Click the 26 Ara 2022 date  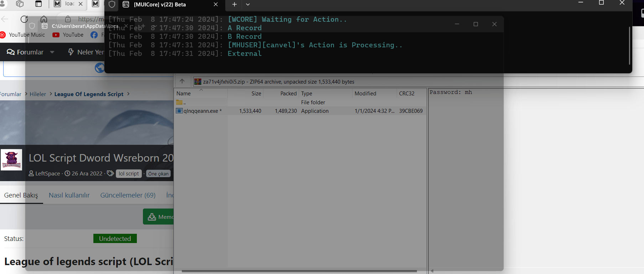coord(87,174)
